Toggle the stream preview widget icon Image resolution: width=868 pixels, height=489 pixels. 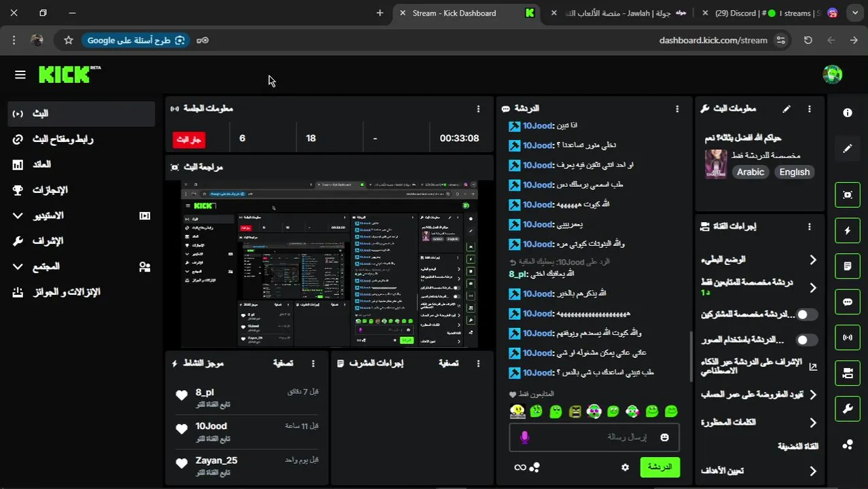click(848, 195)
